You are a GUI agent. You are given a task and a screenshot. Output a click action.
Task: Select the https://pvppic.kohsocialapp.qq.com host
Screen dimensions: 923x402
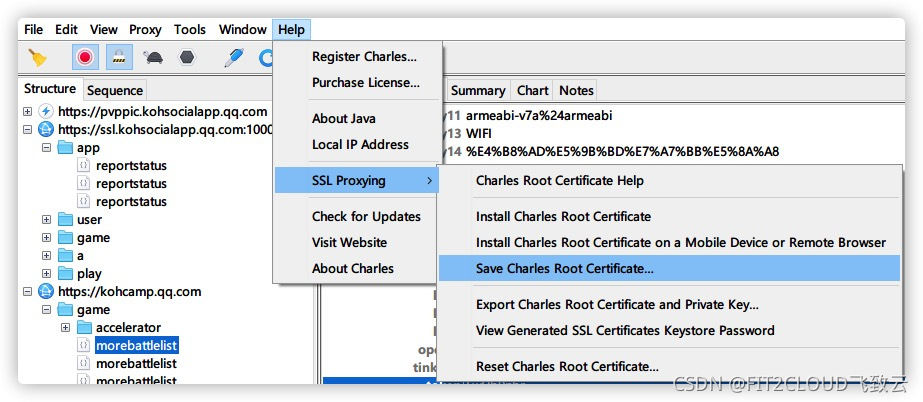pyautogui.click(x=162, y=111)
